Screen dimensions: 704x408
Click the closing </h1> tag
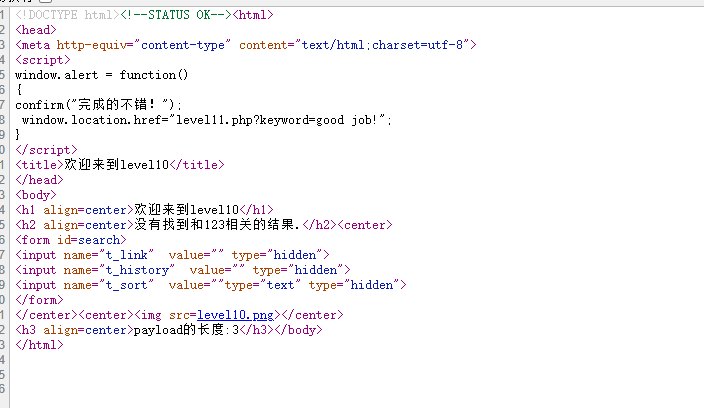(x=256, y=210)
